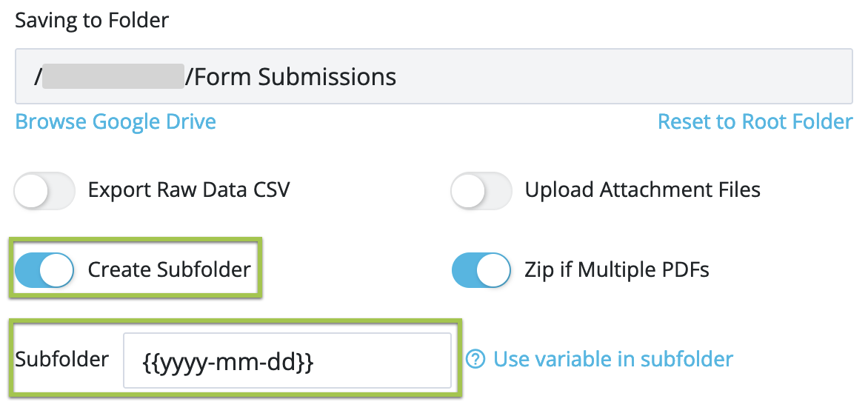This screenshot has height=416, width=868.
Task: Turn off the Zip if Multiple PDFs switch
Action: point(481,270)
